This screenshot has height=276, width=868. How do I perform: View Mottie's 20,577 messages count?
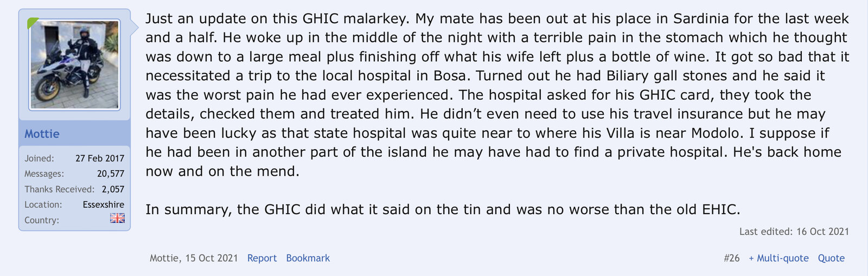[x=111, y=174]
